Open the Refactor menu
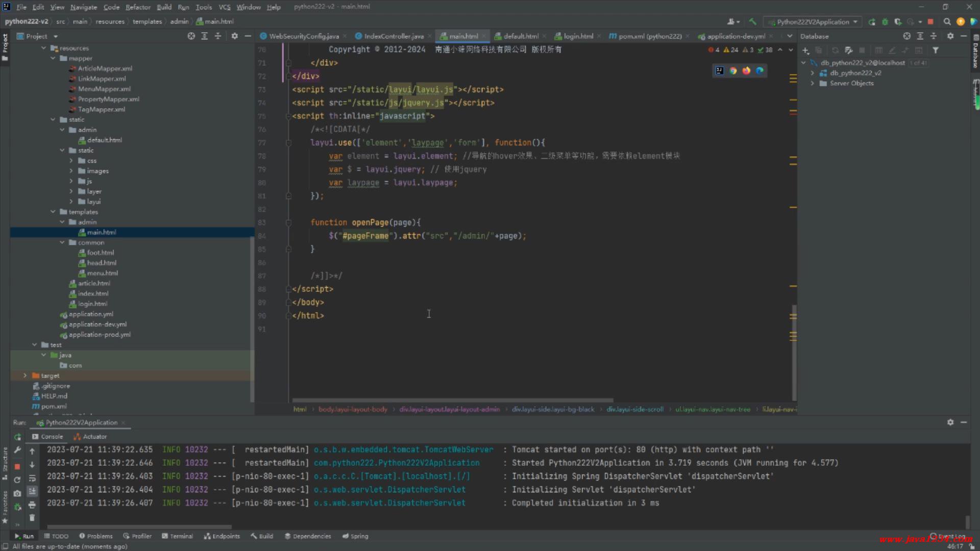980x551 pixels. pyautogui.click(x=138, y=7)
